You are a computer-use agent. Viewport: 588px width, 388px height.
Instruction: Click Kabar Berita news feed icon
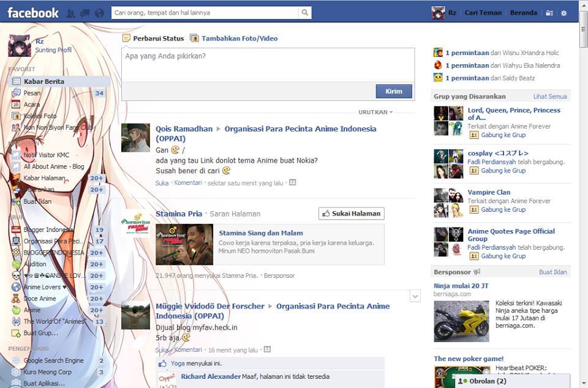tap(16, 81)
